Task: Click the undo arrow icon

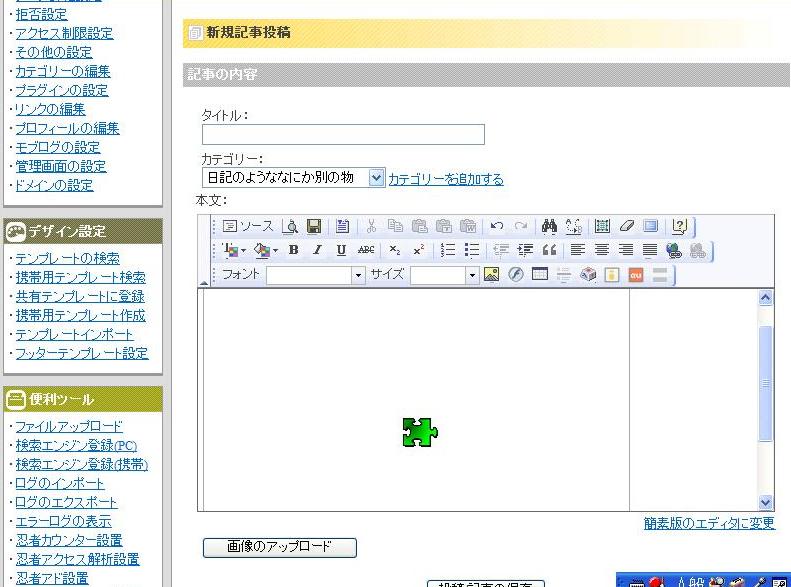Action: (497, 226)
